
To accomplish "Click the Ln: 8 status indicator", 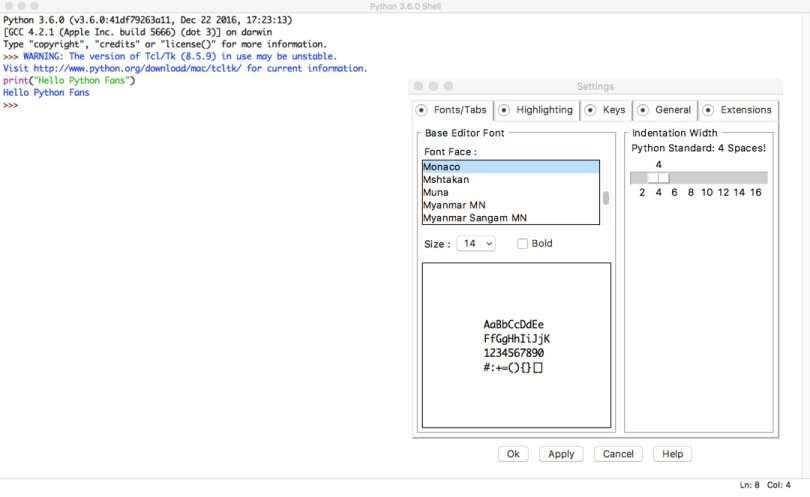I will [x=749, y=485].
